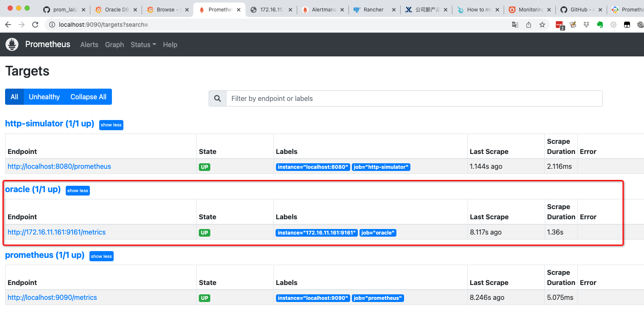Open the oracle 172.16.11.161:9161/metrics endpoint link
644x327 pixels.
[56, 232]
